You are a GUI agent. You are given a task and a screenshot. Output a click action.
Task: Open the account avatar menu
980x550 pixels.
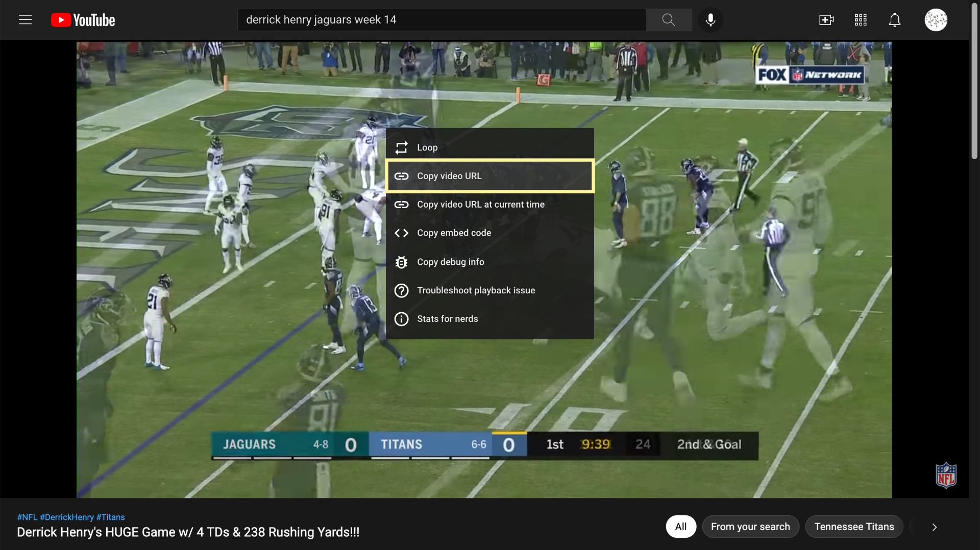[936, 20]
